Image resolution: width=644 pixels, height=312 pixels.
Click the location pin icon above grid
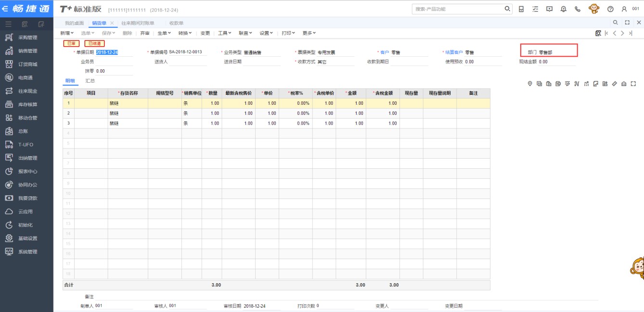(530, 84)
